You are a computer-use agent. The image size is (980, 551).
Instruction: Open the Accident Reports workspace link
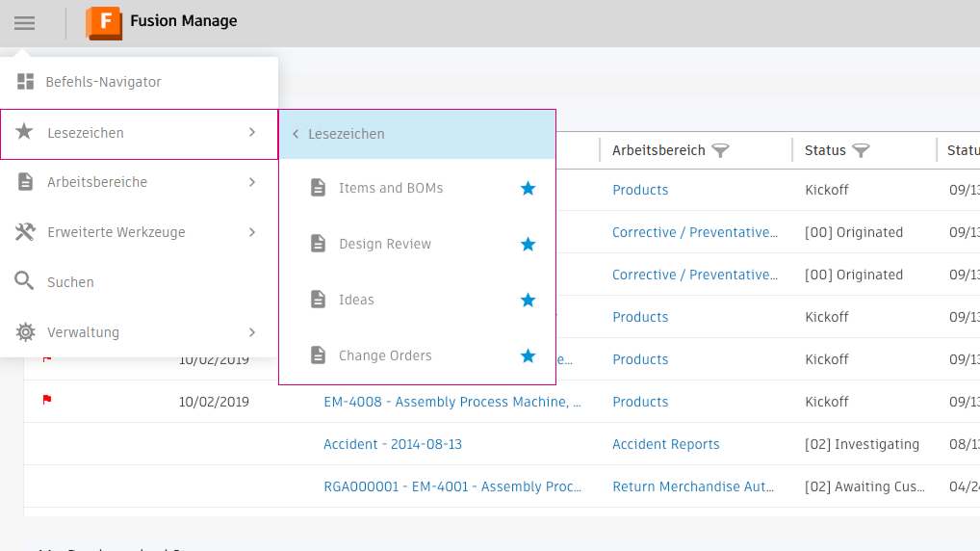coord(666,444)
